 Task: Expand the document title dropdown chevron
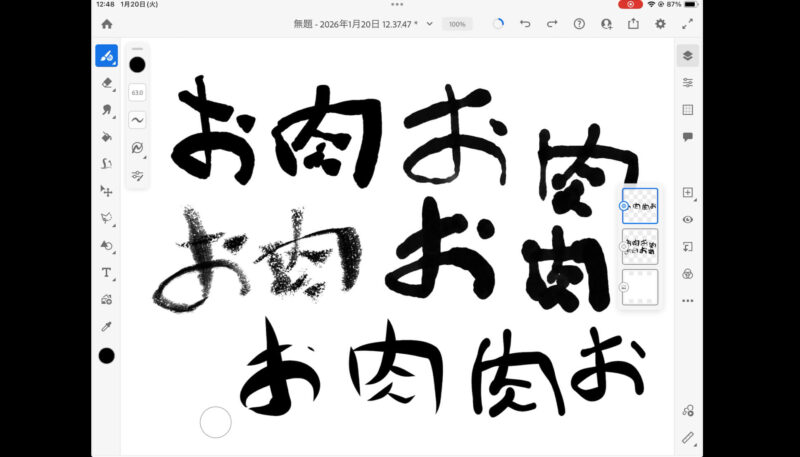[x=430, y=24]
